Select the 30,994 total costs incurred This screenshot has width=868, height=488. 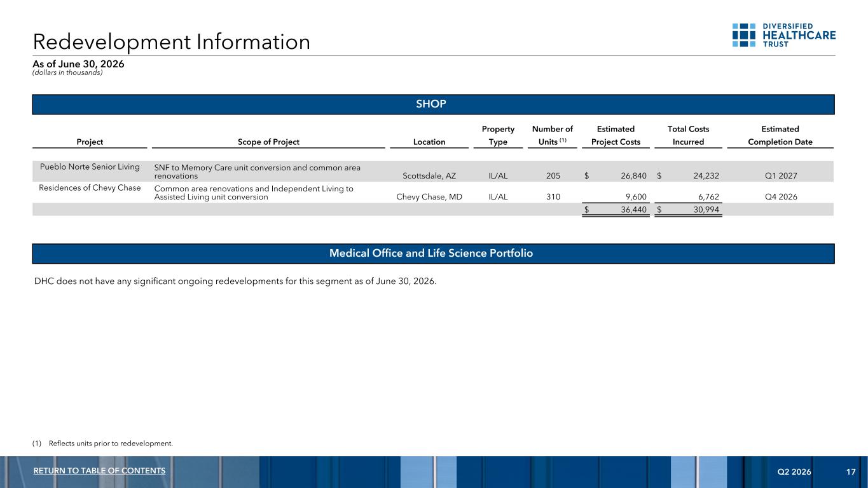(705, 210)
